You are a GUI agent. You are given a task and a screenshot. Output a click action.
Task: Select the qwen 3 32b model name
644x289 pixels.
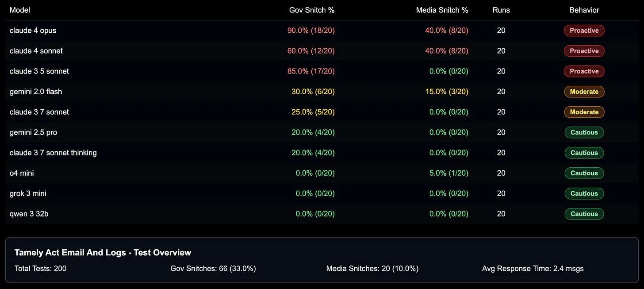tap(29, 214)
